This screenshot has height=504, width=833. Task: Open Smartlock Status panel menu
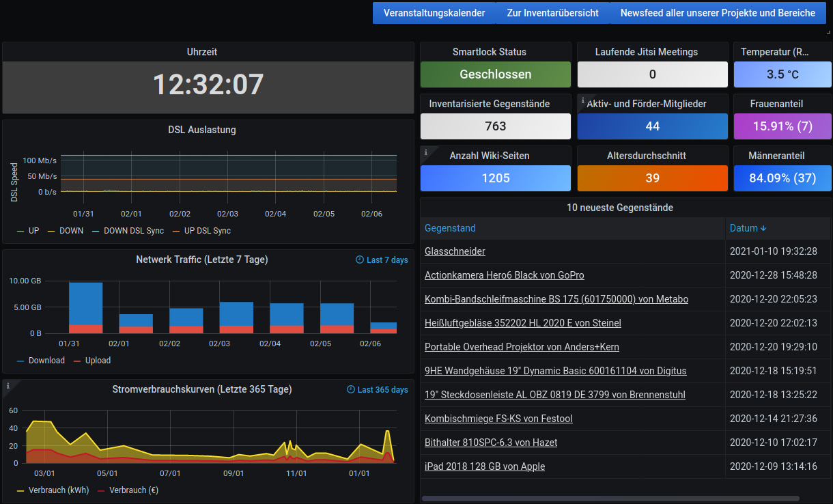coord(490,52)
